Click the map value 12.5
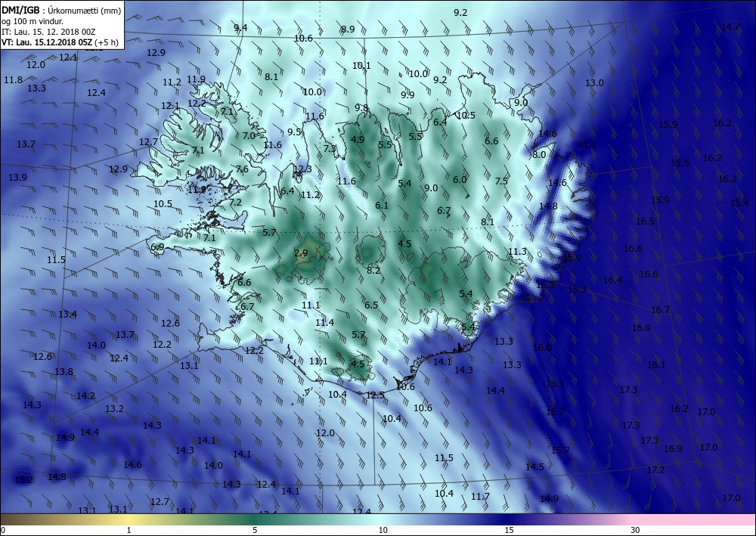This screenshot has height=536, width=756. point(375,395)
